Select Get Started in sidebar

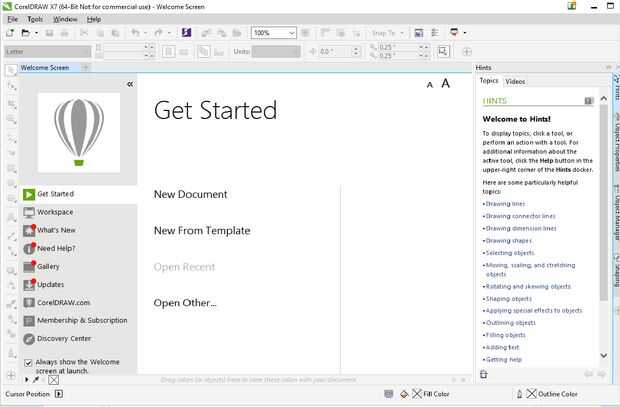click(x=78, y=194)
